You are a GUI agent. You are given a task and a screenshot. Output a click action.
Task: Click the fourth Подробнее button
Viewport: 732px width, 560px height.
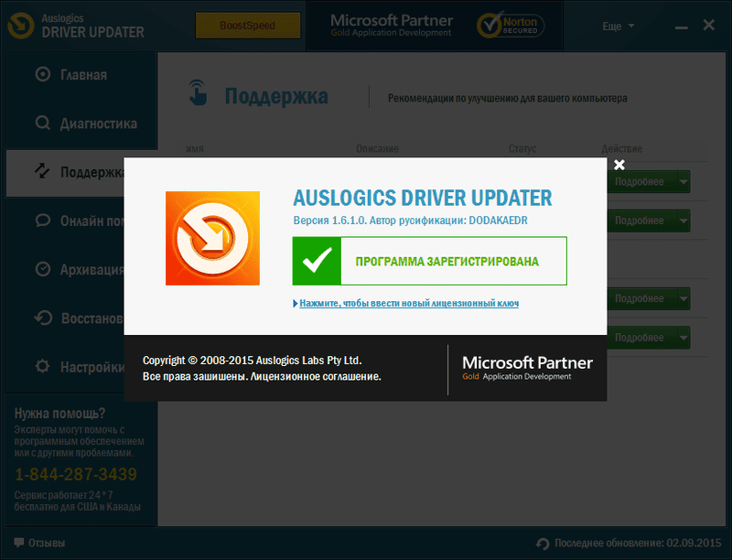(x=639, y=338)
